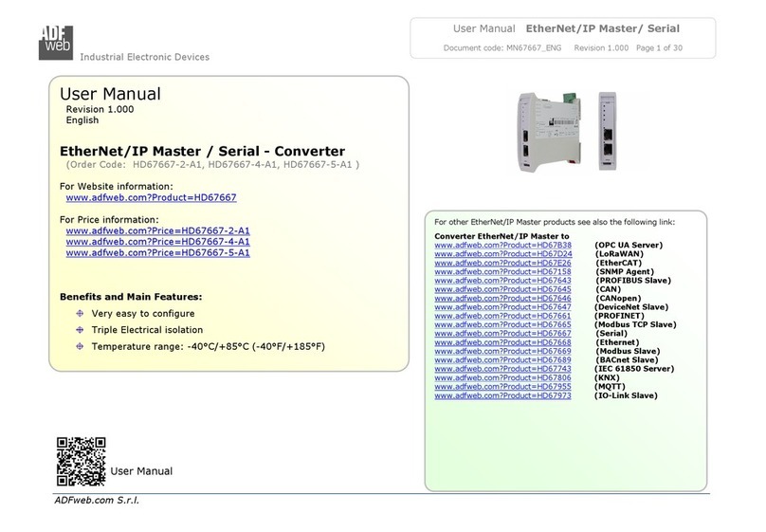The image size is (766, 532).
Task: Open the HD67643 PROFIBUS Slave link
Action: [x=502, y=281]
